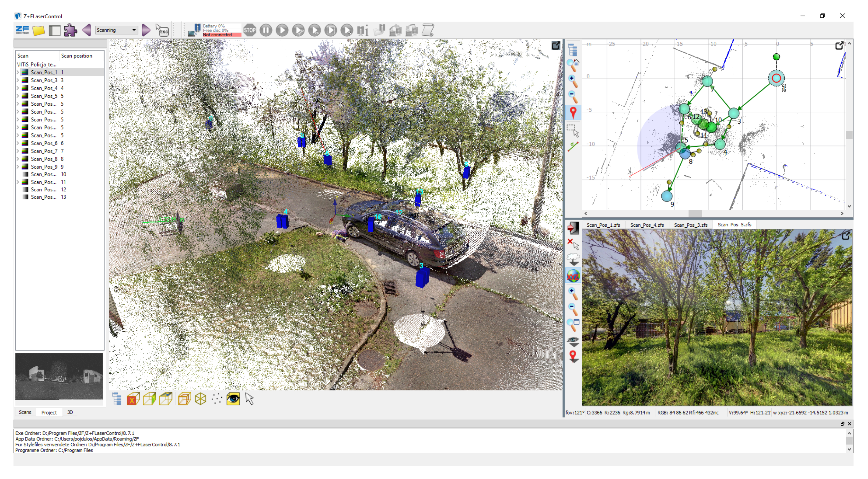Click the ESC cursor cancel icon
The height and width of the screenshot is (479, 868).
[162, 30]
